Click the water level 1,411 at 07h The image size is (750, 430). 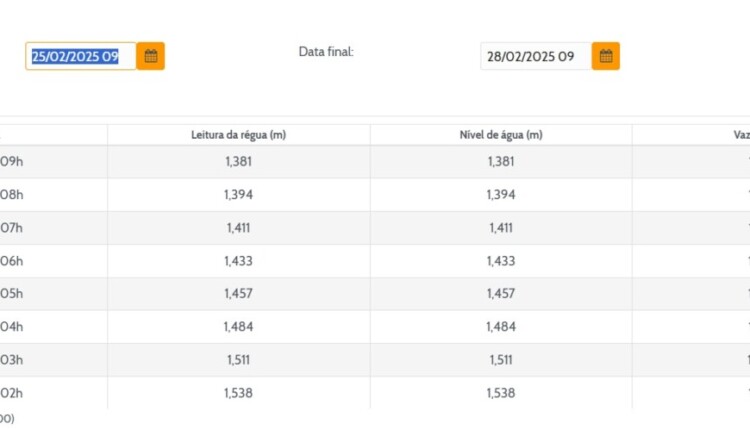pyautogui.click(x=501, y=228)
